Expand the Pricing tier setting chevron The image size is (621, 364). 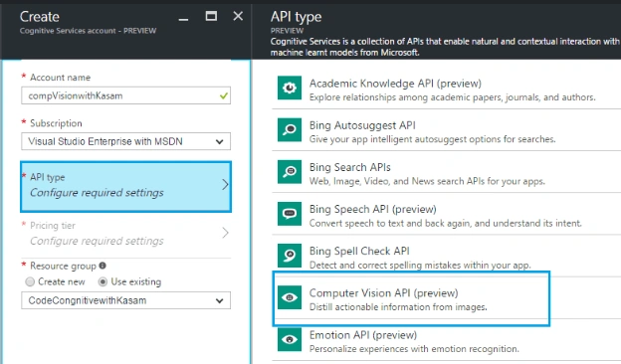[225, 233]
